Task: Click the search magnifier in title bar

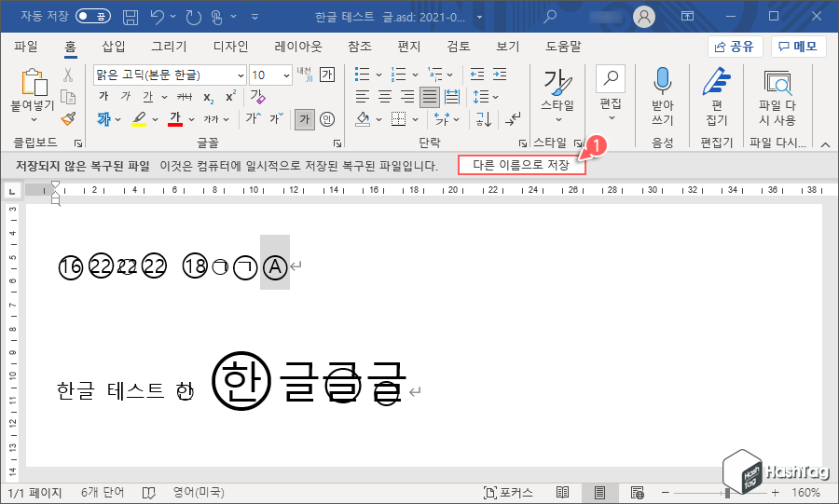Action: 549,17
